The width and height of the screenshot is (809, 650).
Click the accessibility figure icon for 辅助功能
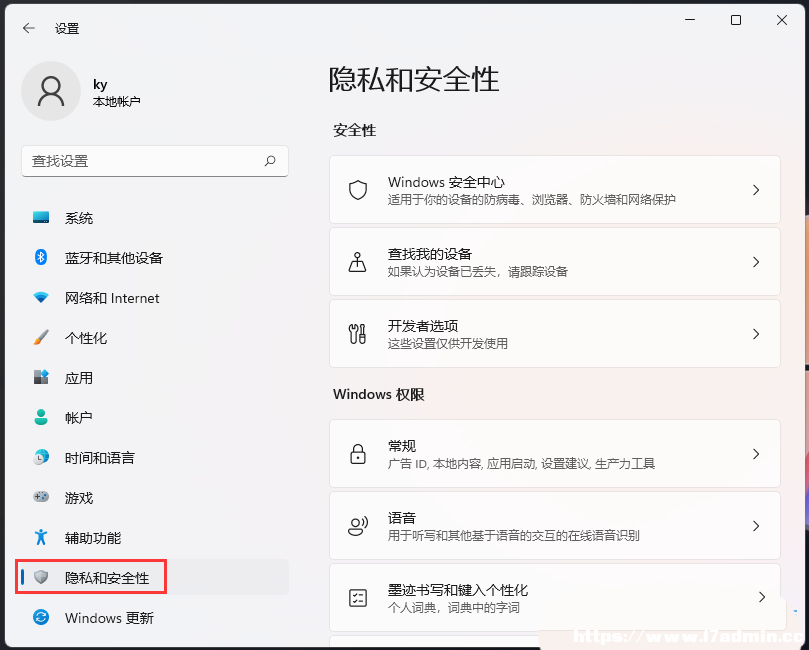[x=41, y=537]
